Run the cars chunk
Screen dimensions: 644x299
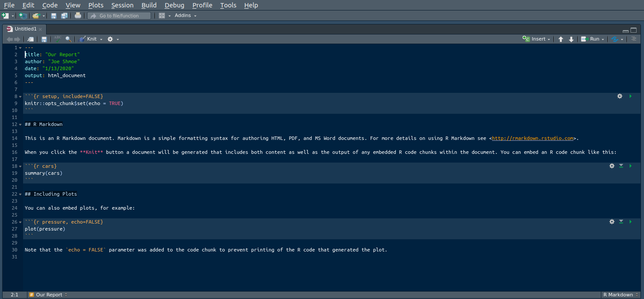(x=630, y=166)
